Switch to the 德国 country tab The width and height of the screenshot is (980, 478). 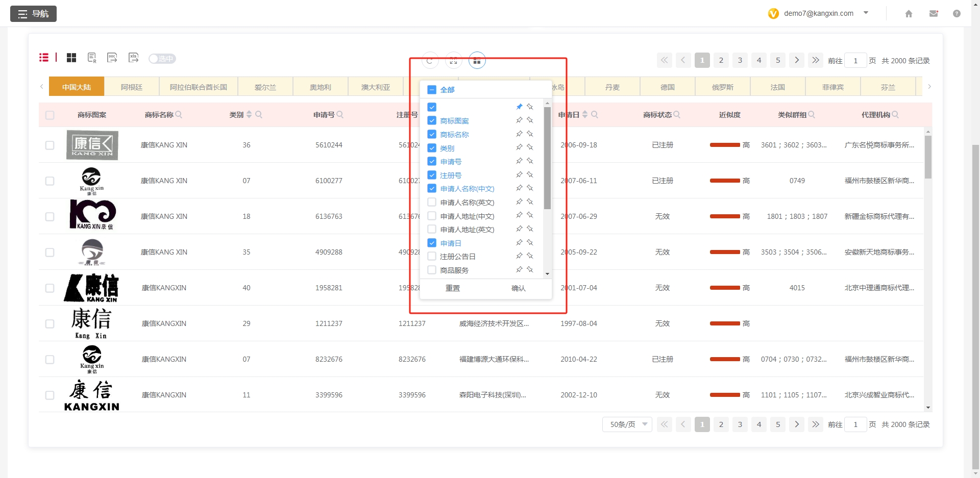pos(667,86)
